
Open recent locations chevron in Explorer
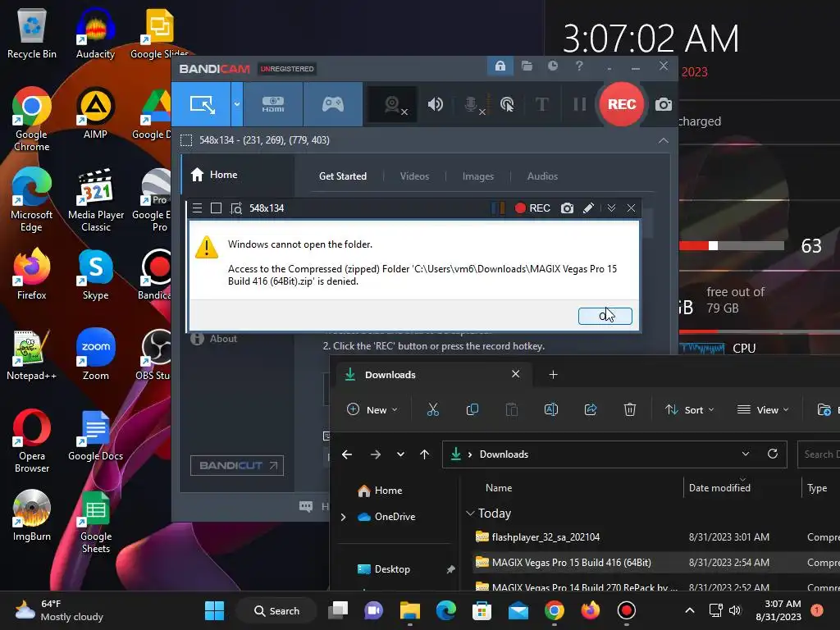(x=400, y=454)
